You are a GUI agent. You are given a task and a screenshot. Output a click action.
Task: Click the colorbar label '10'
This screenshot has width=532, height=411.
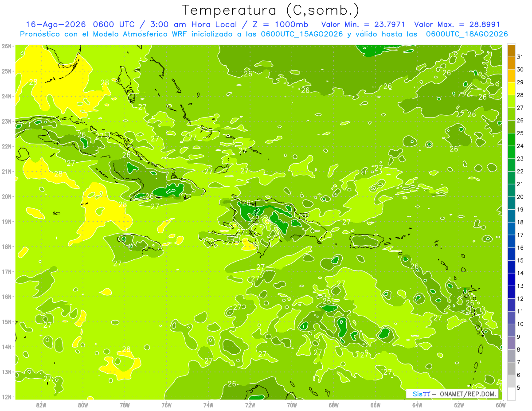coord(520,324)
